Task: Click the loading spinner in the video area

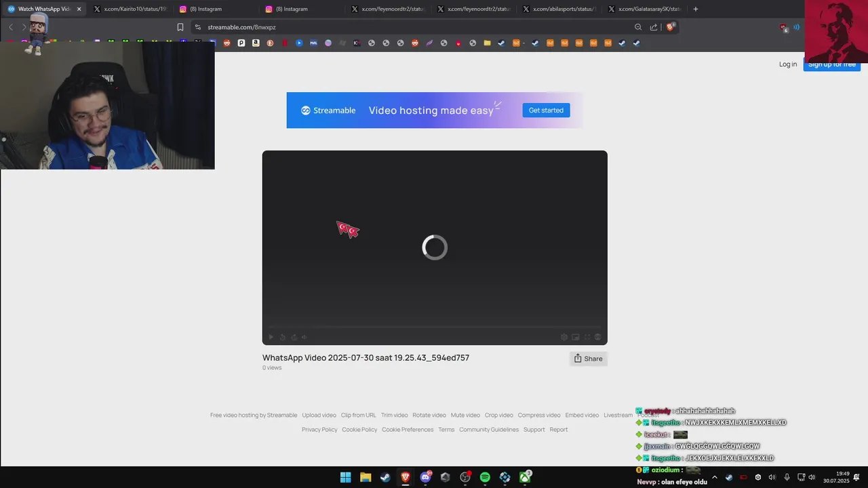Action: coord(435,247)
